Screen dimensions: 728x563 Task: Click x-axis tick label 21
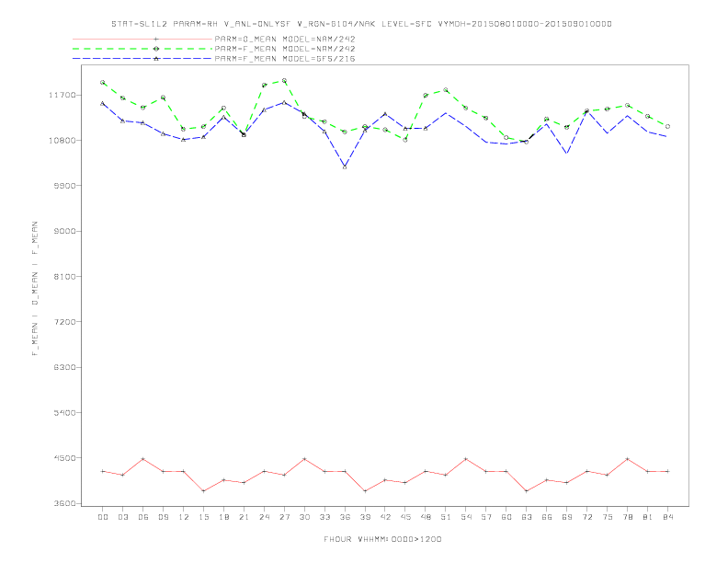244,517
